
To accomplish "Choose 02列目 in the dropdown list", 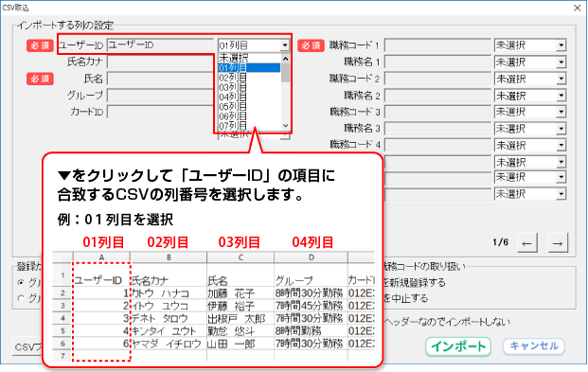I will (249, 78).
